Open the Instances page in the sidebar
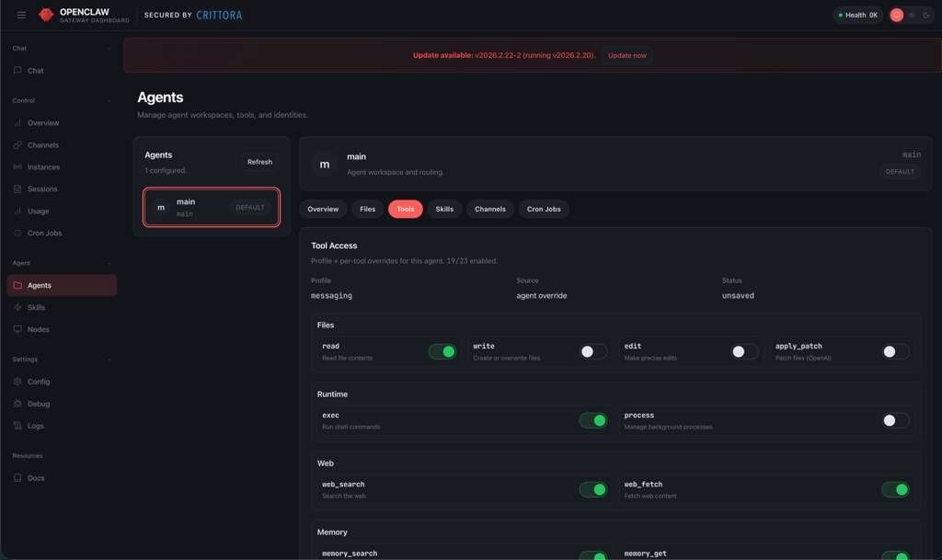Viewport: 942px width, 560px height. [43, 167]
